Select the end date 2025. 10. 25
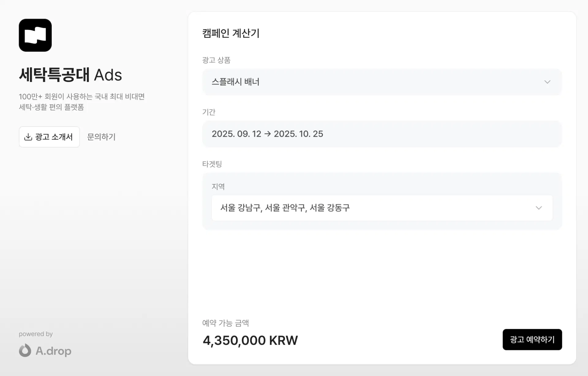Viewport: 588px width, 376px height. tap(298, 134)
